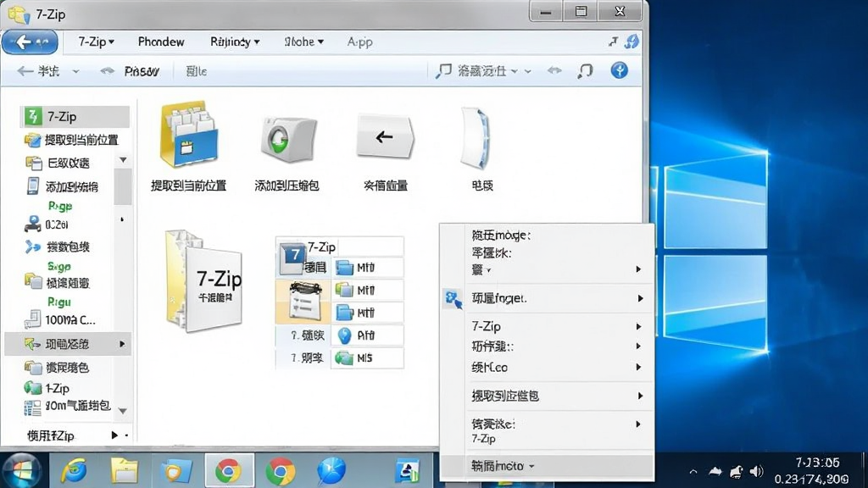Image resolution: width=868 pixels, height=488 pixels.
Task: Select sidebar item 0:2ol
Action: click(47, 224)
